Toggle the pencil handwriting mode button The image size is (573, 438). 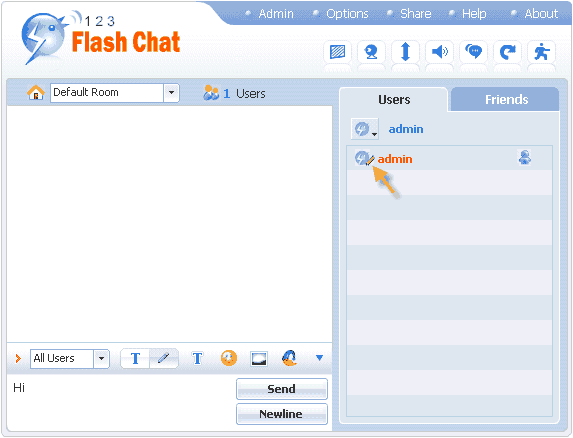(x=164, y=358)
